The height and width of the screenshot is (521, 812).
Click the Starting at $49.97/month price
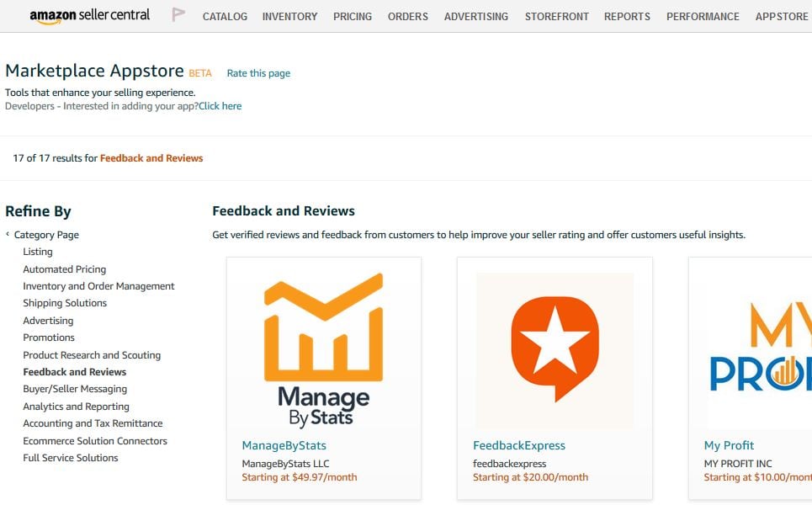pyautogui.click(x=300, y=477)
